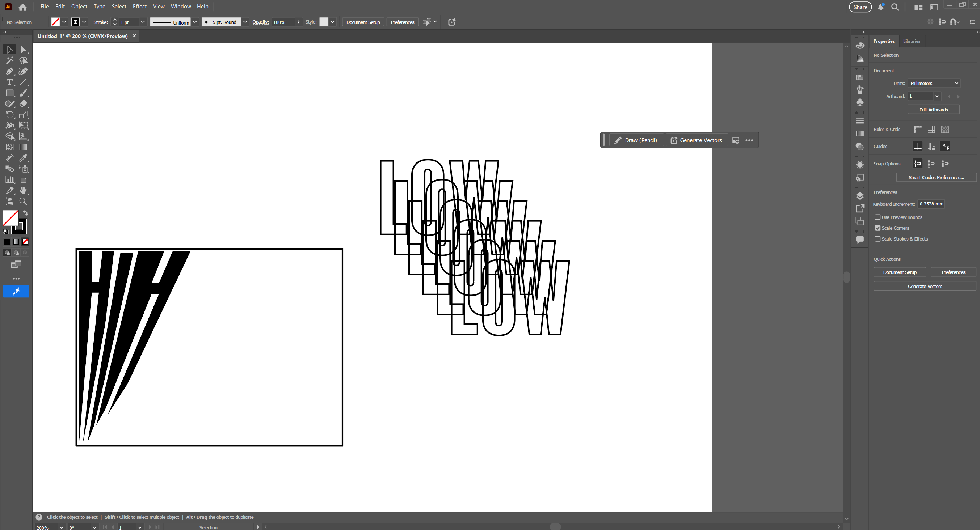This screenshot has height=530, width=980.
Task: Click the Fill color swatch
Action: pyautogui.click(x=10, y=218)
